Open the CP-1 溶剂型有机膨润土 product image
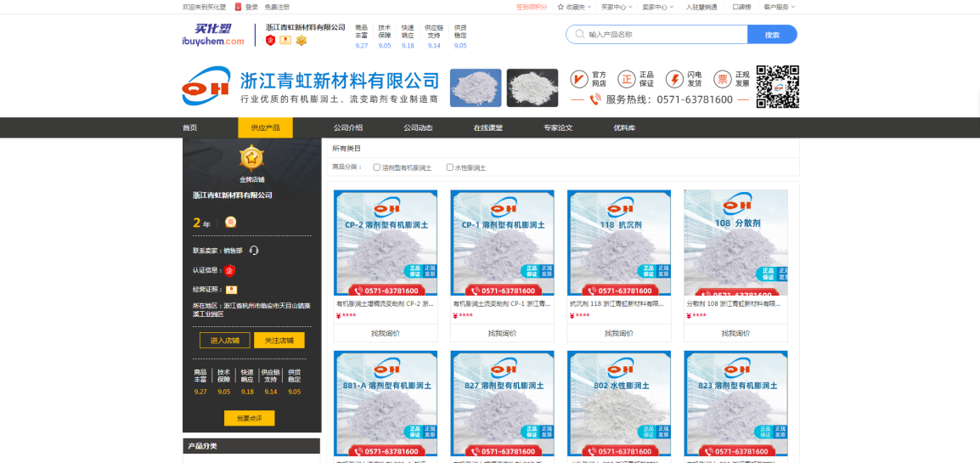This screenshot has height=463, width=980. coord(503,242)
